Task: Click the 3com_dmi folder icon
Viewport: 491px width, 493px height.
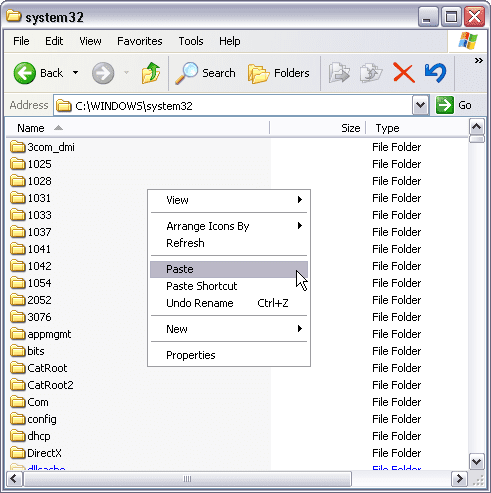Action: [x=17, y=147]
